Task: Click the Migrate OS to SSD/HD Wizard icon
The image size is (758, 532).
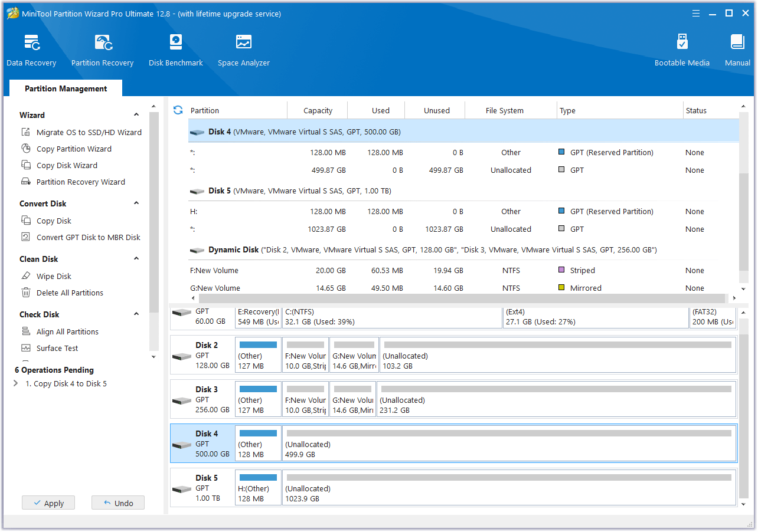Action: coord(26,132)
